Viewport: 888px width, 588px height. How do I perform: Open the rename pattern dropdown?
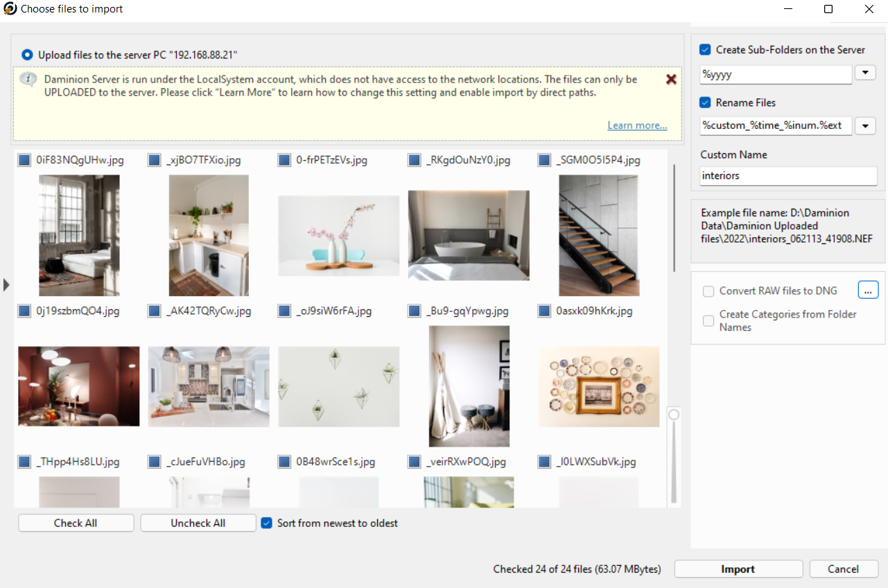point(865,126)
